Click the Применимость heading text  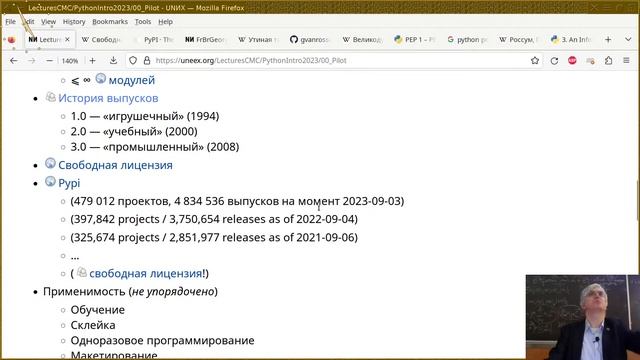tap(130, 292)
